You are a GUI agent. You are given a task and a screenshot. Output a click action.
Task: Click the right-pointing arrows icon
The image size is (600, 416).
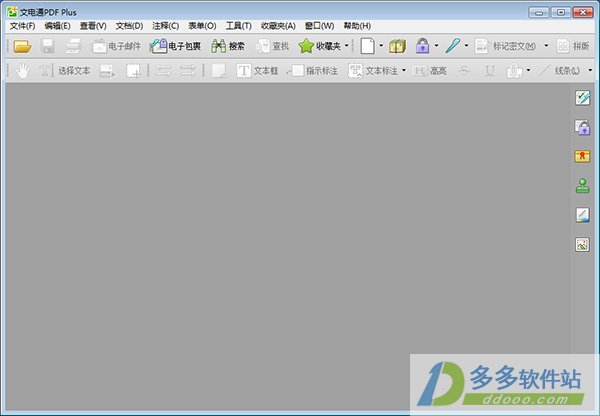188,71
